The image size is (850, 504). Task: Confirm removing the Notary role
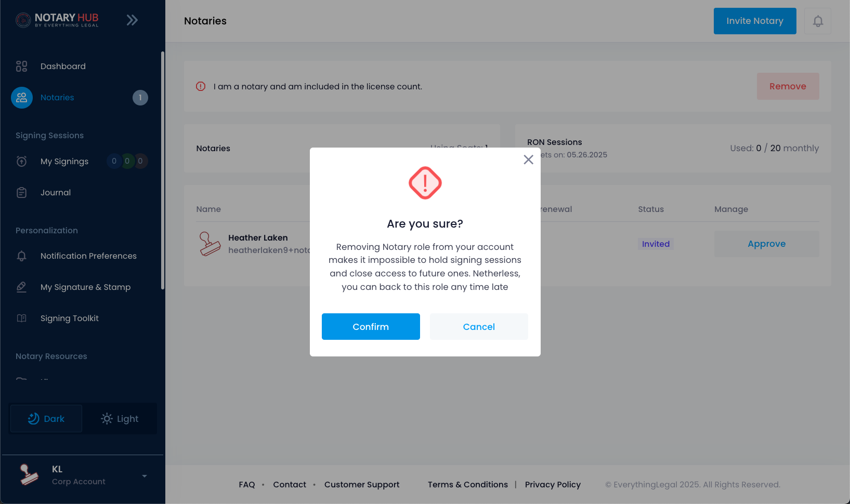coord(371,327)
